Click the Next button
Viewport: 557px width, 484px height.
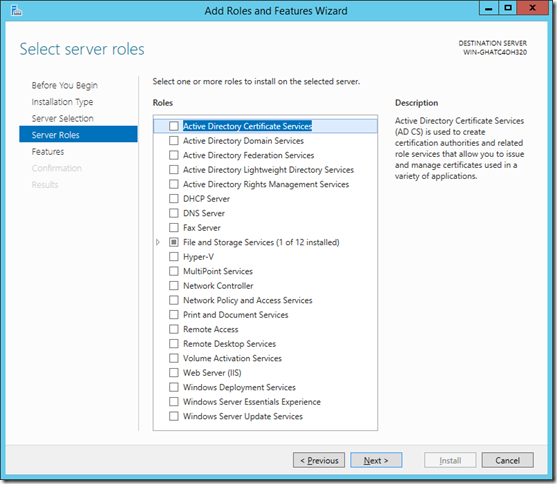pyautogui.click(x=376, y=460)
